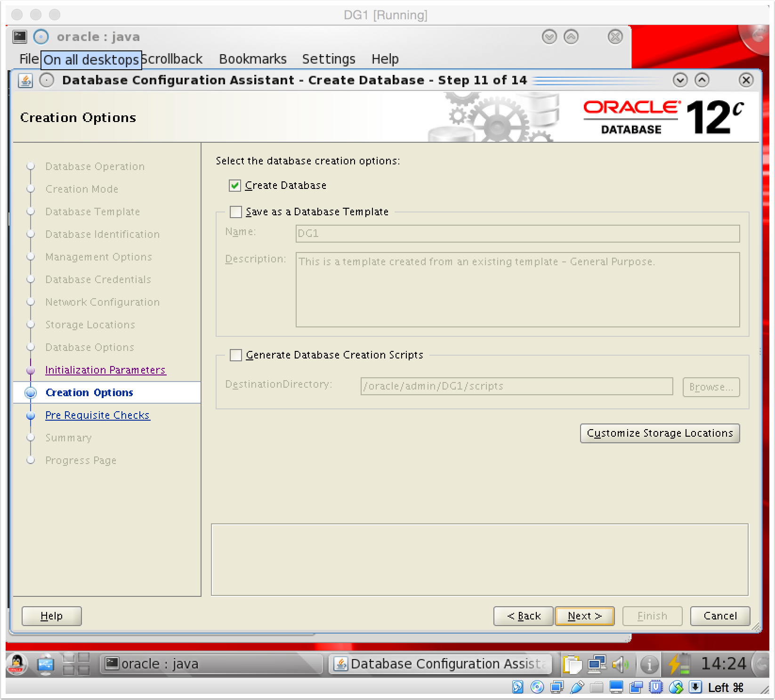Open the File menu in Konsole
The width and height of the screenshot is (775, 700).
point(28,59)
